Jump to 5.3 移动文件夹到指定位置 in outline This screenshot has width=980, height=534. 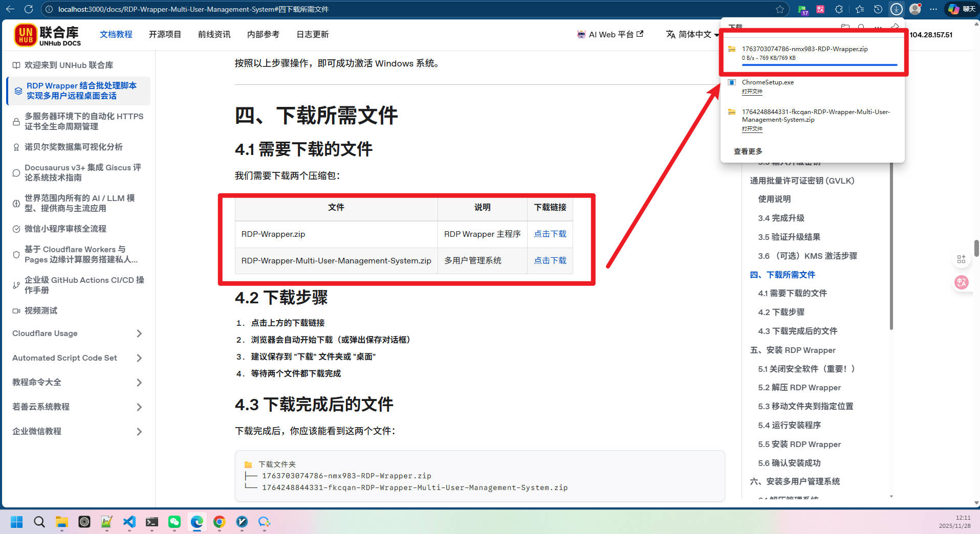(x=805, y=406)
